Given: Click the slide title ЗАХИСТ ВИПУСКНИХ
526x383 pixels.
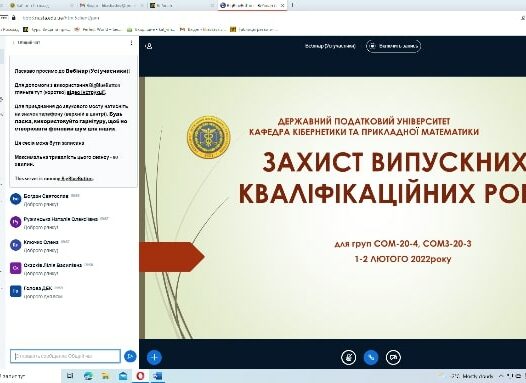Looking at the screenshot, I should (x=394, y=162).
